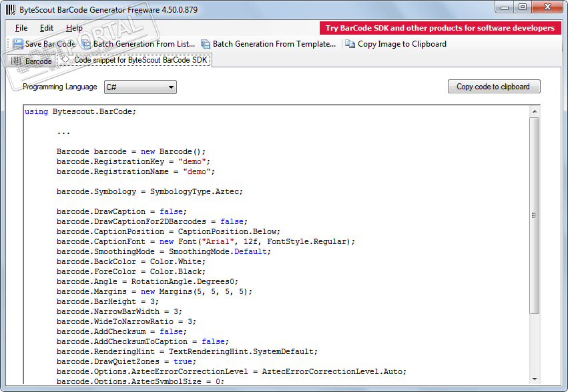Close the BarCode Generator window

tap(548, 7)
